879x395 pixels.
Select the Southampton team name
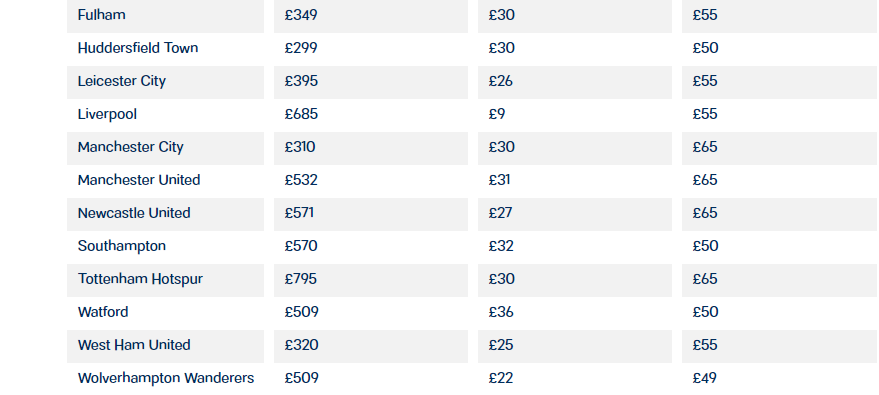(x=122, y=247)
